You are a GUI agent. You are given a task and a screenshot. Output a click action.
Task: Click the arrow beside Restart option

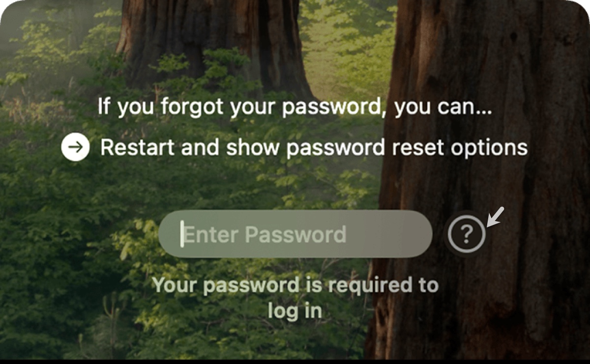click(x=75, y=147)
